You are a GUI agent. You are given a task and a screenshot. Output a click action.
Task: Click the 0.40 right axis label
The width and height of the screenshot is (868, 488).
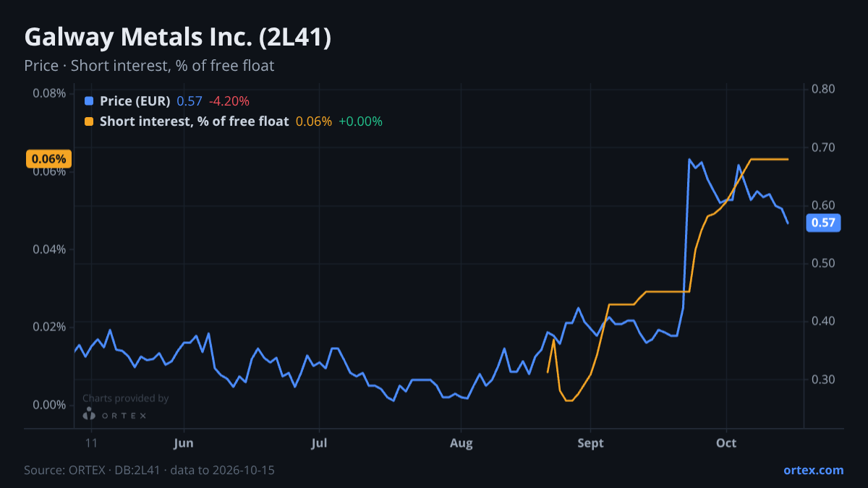point(823,321)
